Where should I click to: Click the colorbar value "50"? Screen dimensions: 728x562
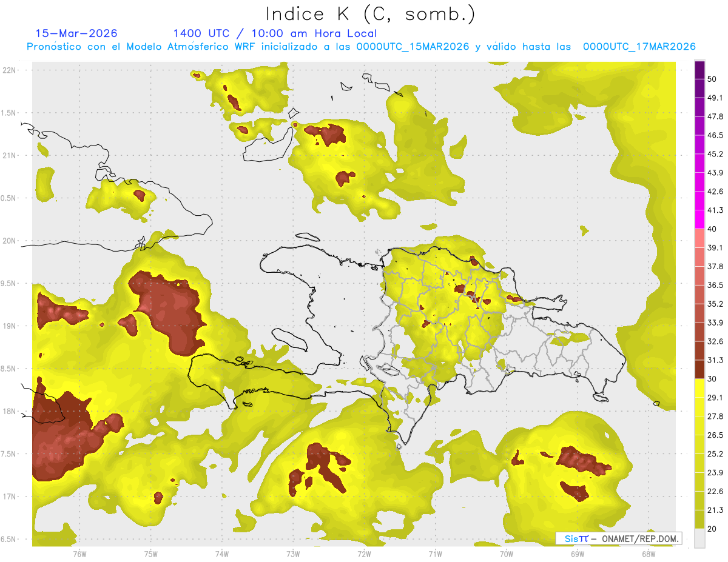click(x=712, y=79)
